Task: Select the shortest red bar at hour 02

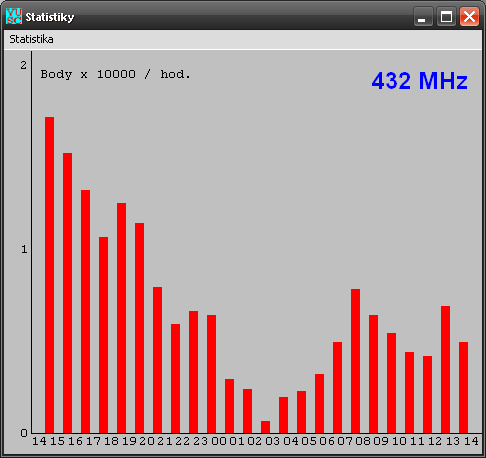Action: coord(265,427)
